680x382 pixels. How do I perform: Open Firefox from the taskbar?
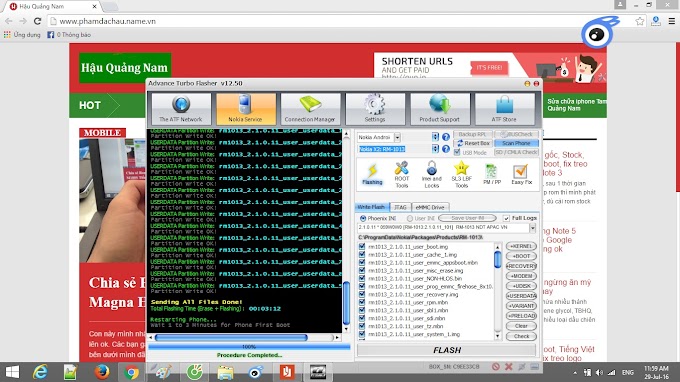coord(101,372)
